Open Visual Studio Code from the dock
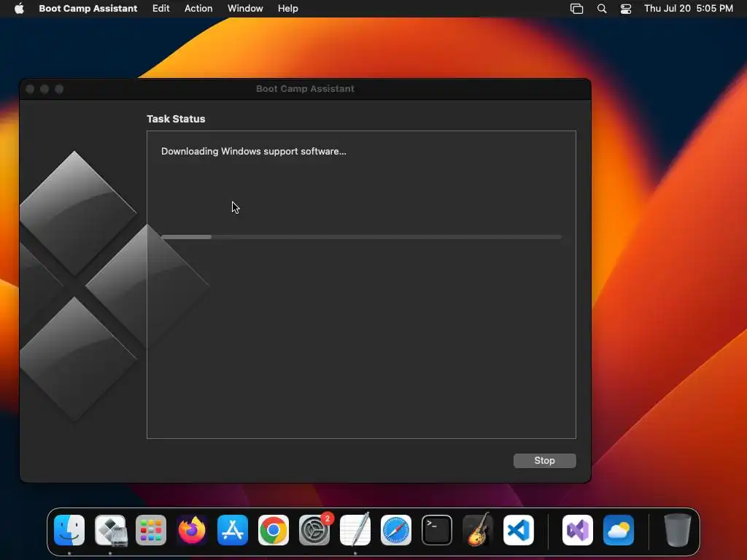 click(x=519, y=530)
